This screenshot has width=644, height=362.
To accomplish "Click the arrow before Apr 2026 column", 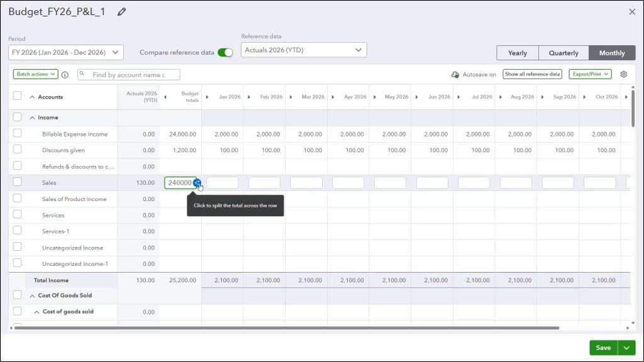I will 333,97.
